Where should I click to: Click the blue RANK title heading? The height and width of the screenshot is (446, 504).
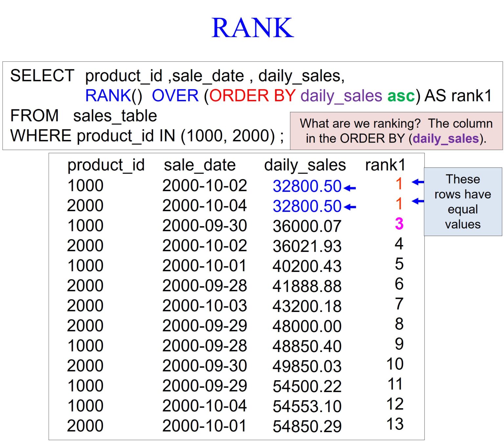click(x=252, y=28)
